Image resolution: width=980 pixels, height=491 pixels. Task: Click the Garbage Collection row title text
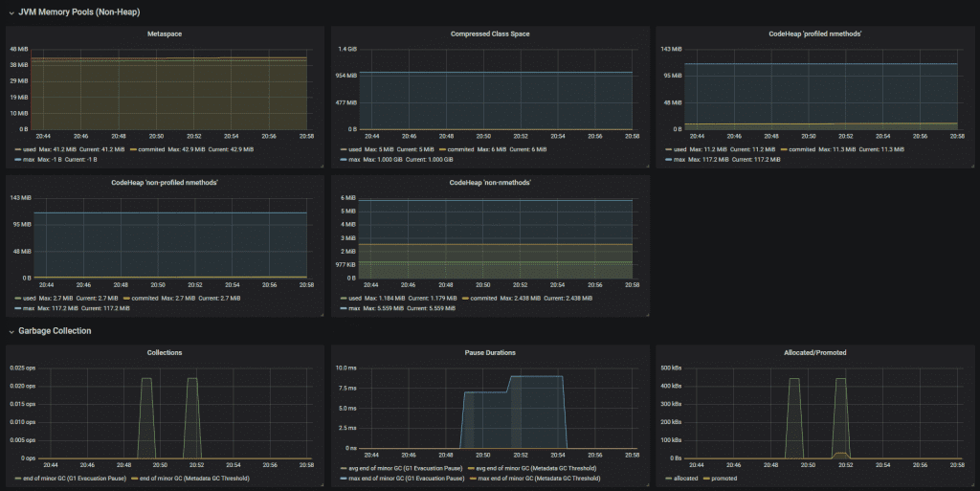(x=56, y=331)
